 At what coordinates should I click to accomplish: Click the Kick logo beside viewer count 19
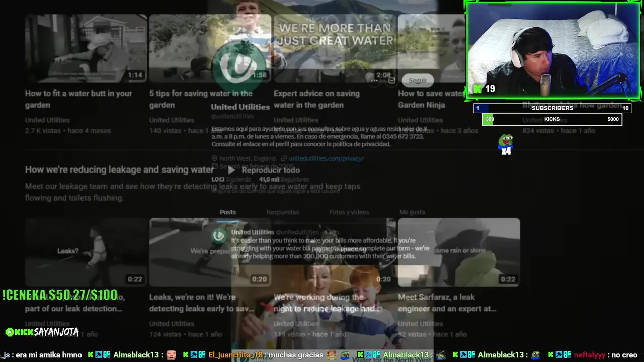(478, 89)
